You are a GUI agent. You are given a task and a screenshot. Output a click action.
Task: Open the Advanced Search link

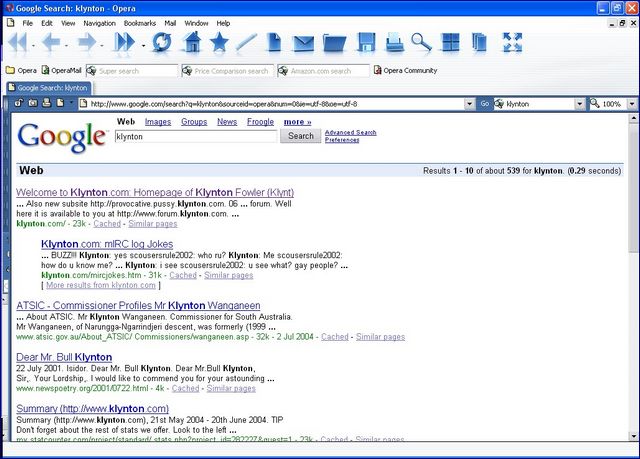(350, 132)
